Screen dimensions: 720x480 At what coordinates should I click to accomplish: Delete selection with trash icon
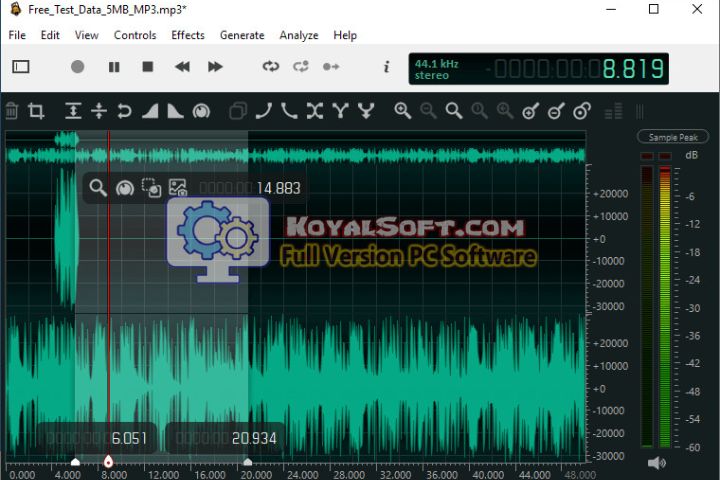(11, 111)
